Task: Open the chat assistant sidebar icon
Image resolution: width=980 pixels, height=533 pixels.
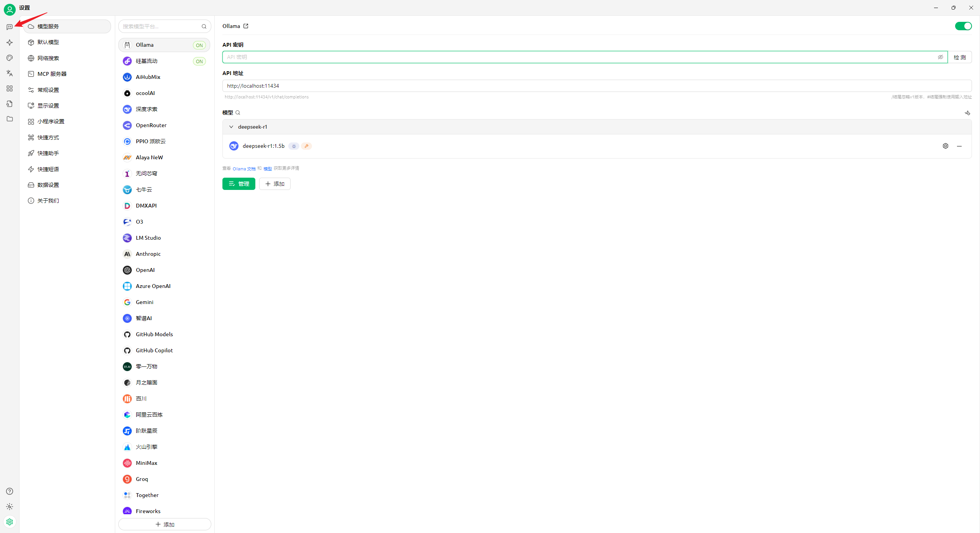Action: pyautogui.click(x=10, y=27)
